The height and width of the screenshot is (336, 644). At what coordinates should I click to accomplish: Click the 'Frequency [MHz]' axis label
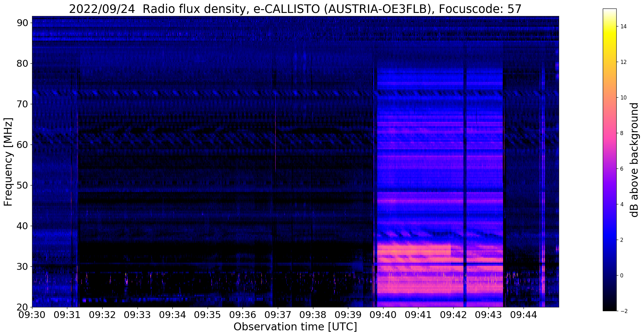pyautogui.click(x=8, y=162)
